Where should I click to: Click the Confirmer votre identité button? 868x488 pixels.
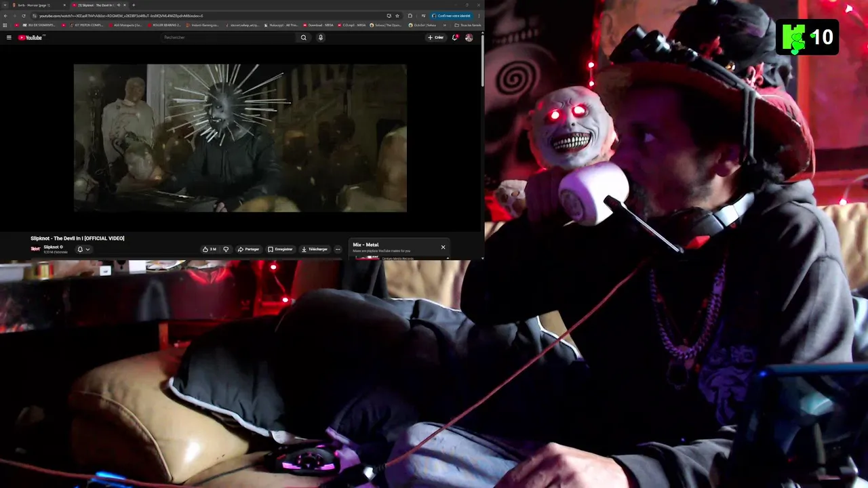click(453, 16)
